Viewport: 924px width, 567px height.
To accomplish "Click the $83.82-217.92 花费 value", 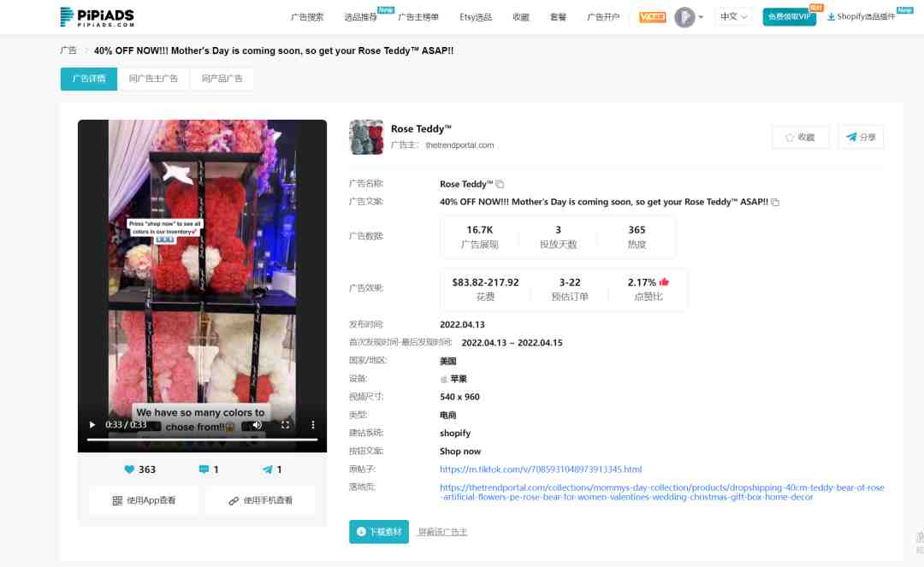I will click(486, 282).
